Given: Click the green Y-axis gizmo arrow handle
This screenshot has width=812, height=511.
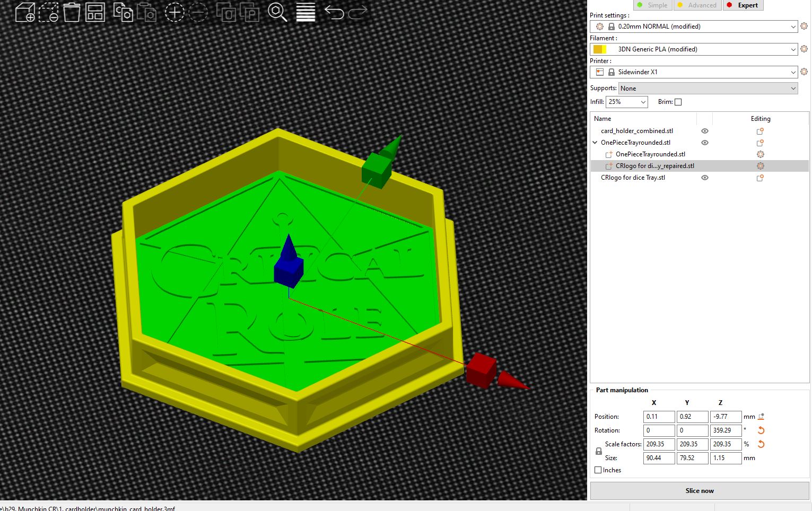Looking at the screenshot, I should [x=392, y=146].
